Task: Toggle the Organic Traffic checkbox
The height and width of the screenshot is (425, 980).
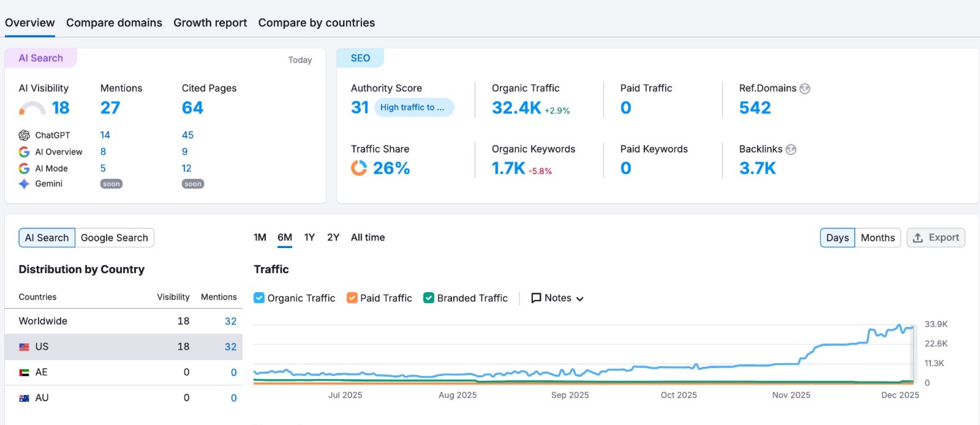Action: pos(259,298)
